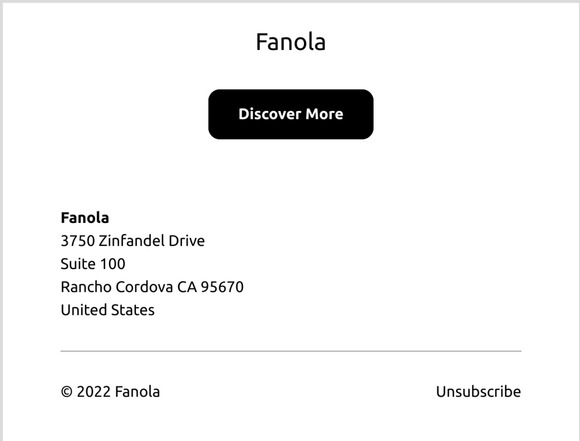The height and width of the screenshot is (441, 580).
Task: Click the 3750 Zinfandel Drive address line
Action: click(x=132, y=241)
